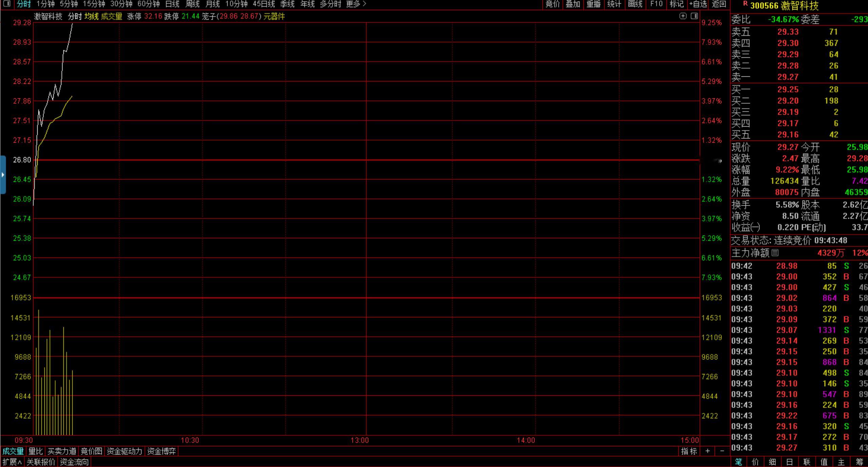
Task: Click the 返回 back button
Action: pyautogui.click(x=719, y=4)
